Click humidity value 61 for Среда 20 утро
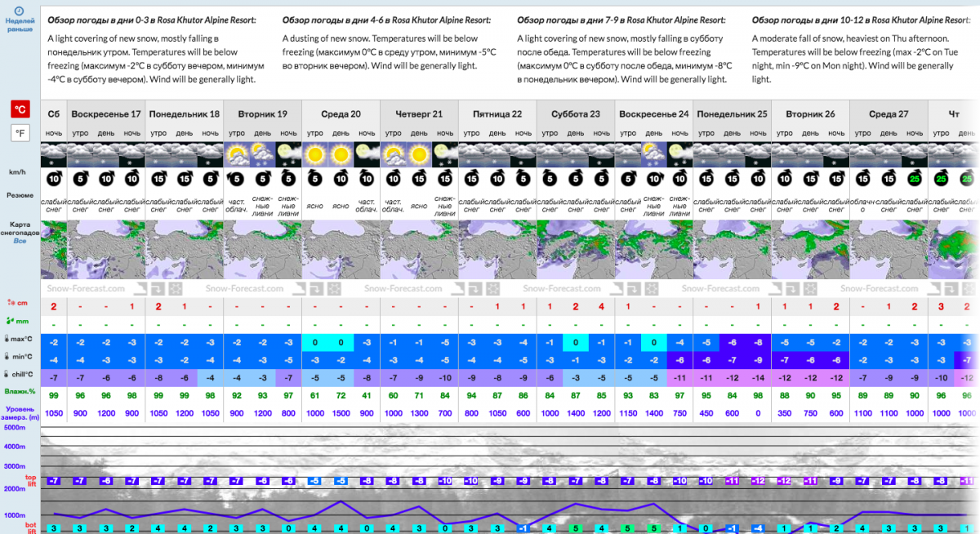This screenshot has height=534, width=980. [x=315, y=395]
